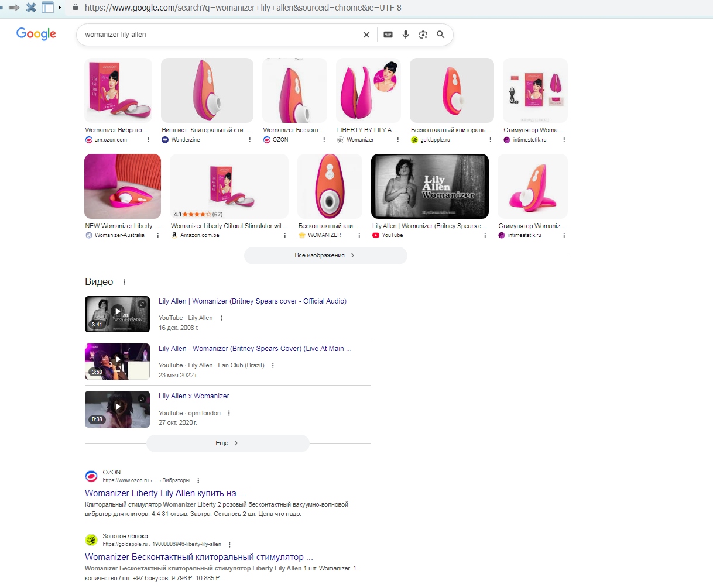Click the magnifier search button

click(x=441, y=35)
